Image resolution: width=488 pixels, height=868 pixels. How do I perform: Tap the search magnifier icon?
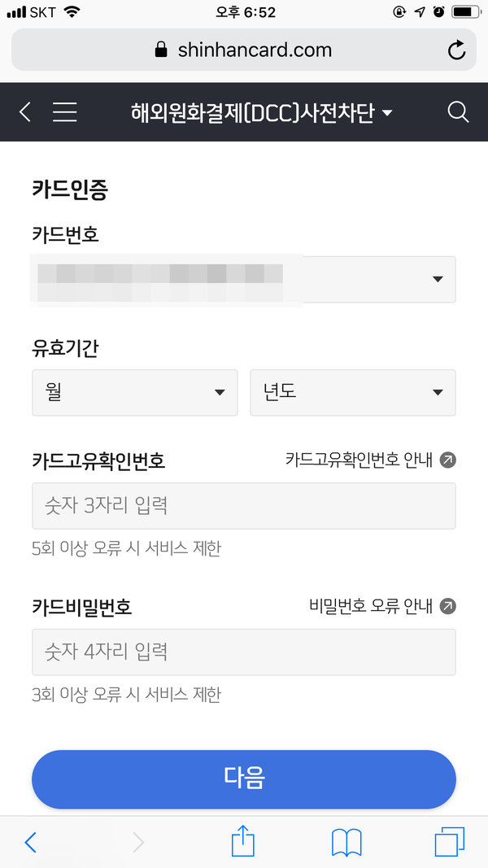pyautogui.click(x=458, y=112)
